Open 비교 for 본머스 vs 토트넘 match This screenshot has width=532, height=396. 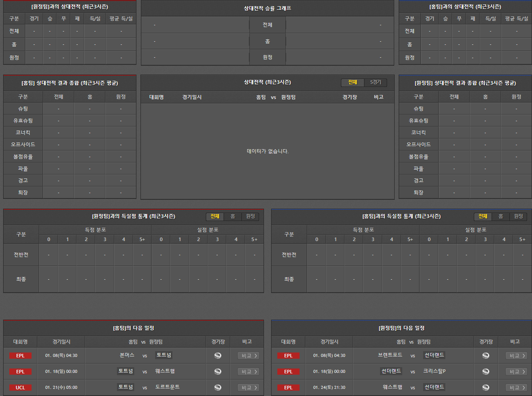pos(248,355)
